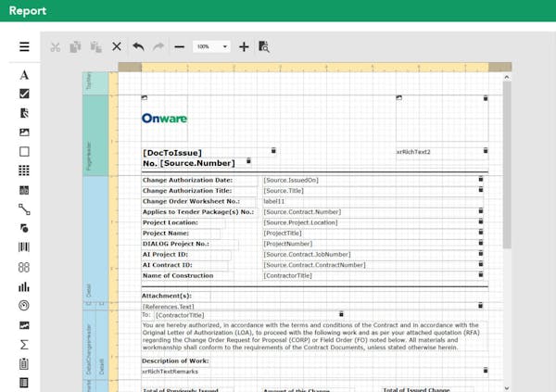
Task: Select the Change Authorization Date label
Action: pyautogui.click(x=199, y=180)
